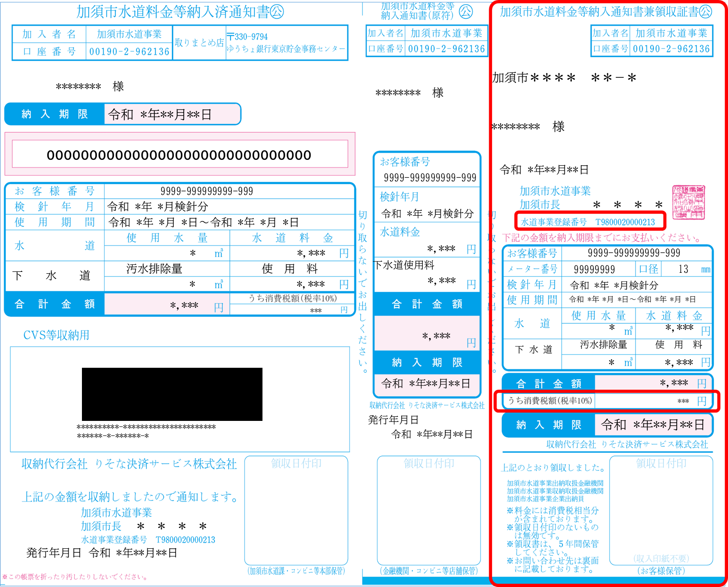The image size is (728, 587).
Task: Click the 領収日付印 box marked 加須市水道課
Action: [x=296, y=510]
